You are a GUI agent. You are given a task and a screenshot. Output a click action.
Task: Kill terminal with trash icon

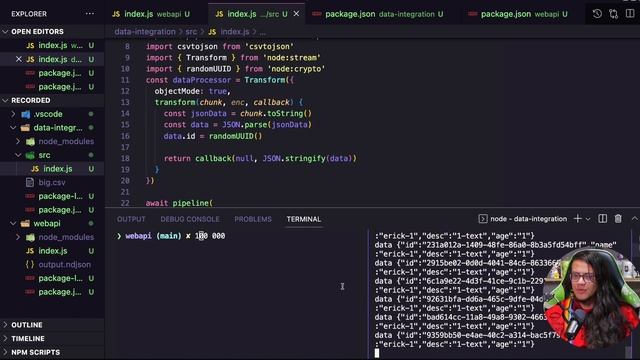point(618,219)
